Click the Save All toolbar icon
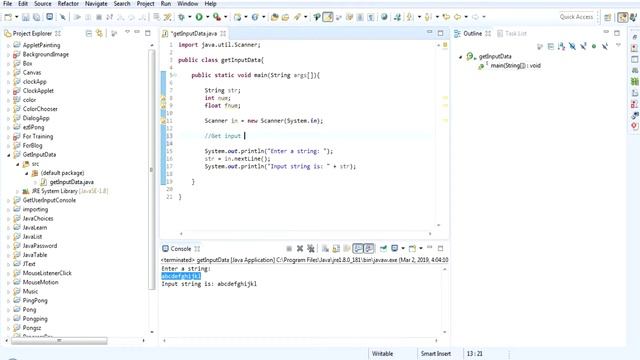 click(37, 17)
